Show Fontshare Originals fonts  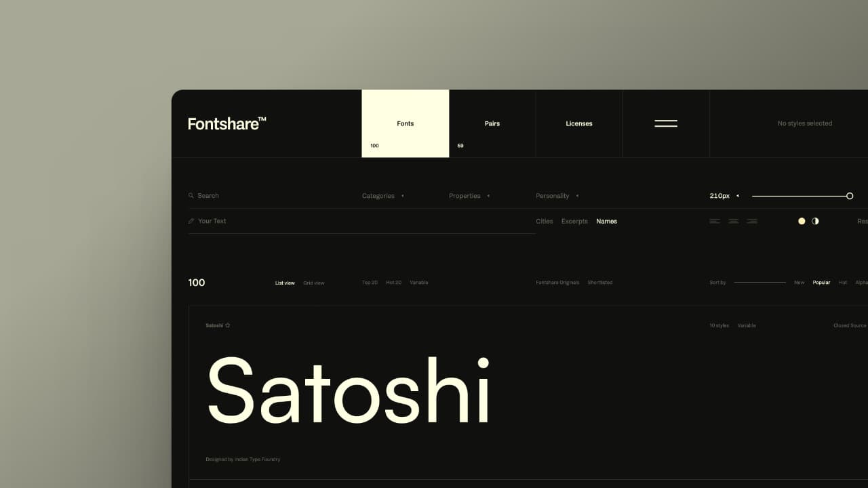pos(557,283)
